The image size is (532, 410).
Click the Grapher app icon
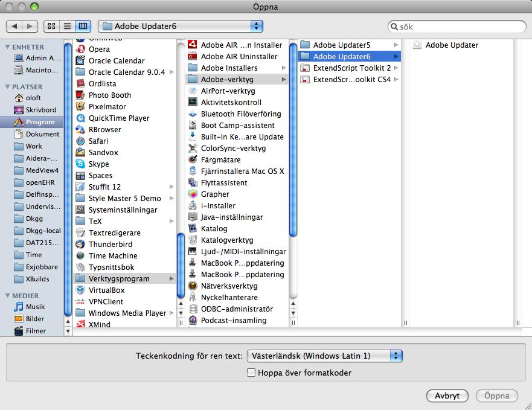pos(193,194)
